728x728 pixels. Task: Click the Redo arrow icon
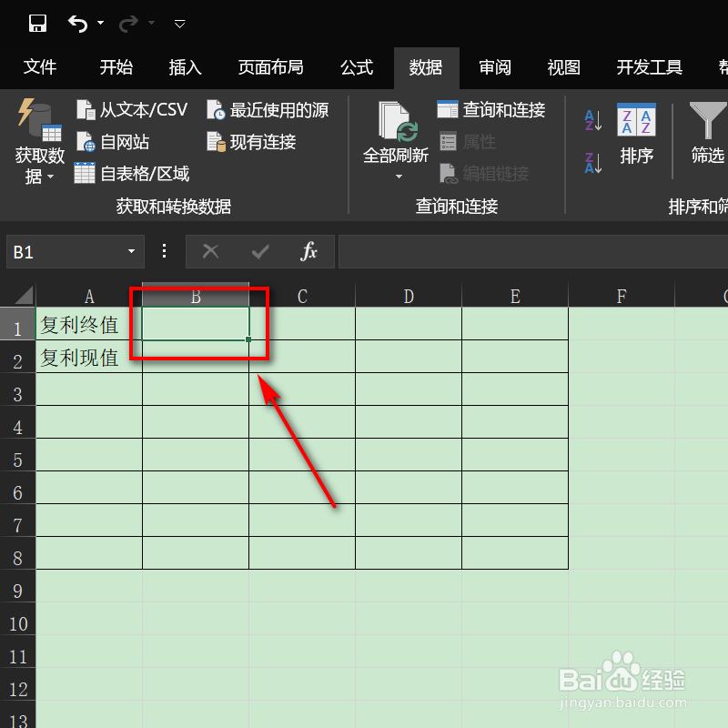[128, 24]
